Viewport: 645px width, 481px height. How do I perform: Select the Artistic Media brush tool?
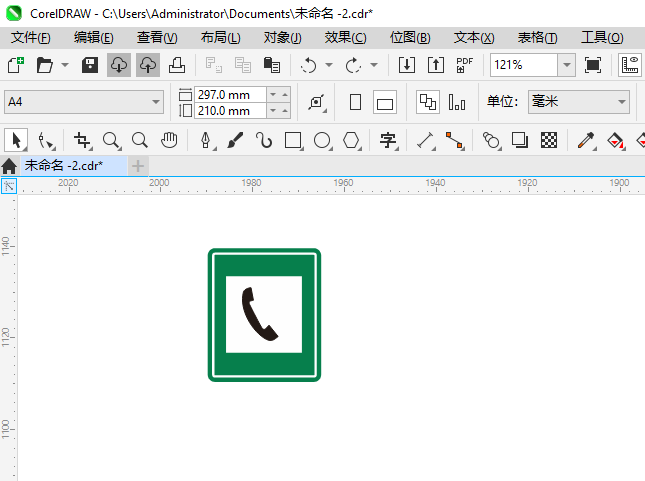[235, 140]
